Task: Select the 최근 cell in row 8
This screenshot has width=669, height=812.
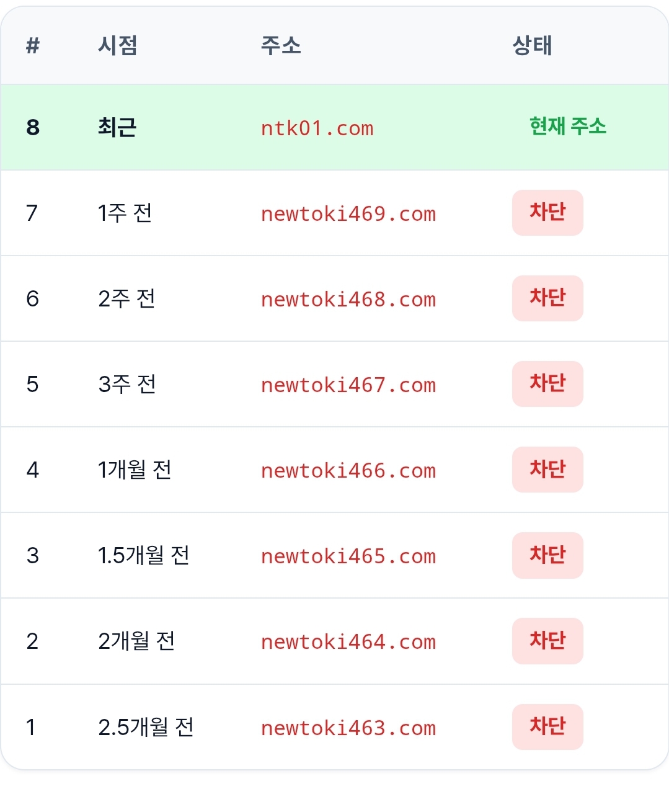Action: pos(117,127)
